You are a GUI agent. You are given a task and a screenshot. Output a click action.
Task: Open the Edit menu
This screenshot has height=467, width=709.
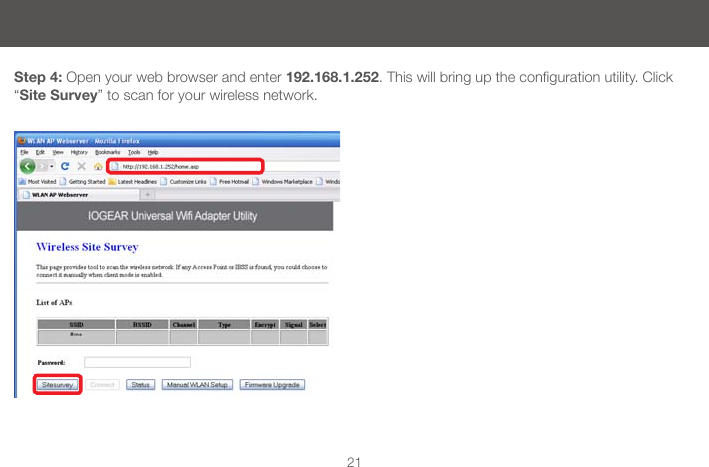click(40, 152)
